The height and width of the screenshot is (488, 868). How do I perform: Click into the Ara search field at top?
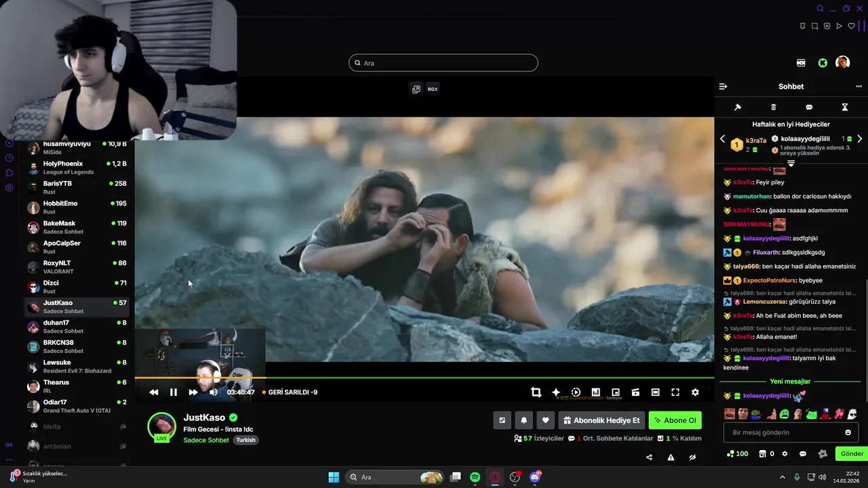443,63
